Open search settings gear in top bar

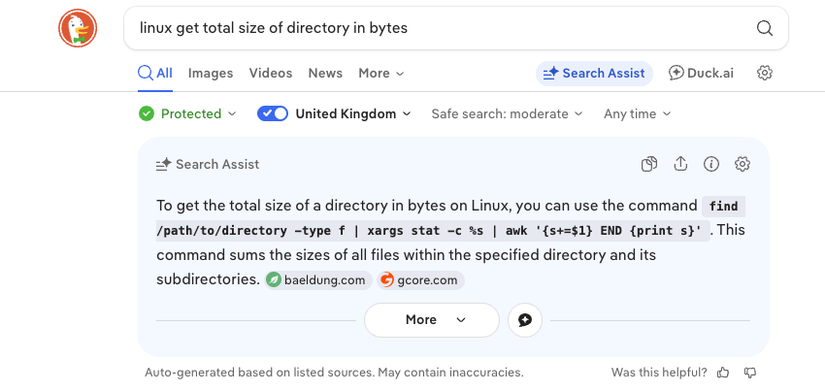point(764,73)
